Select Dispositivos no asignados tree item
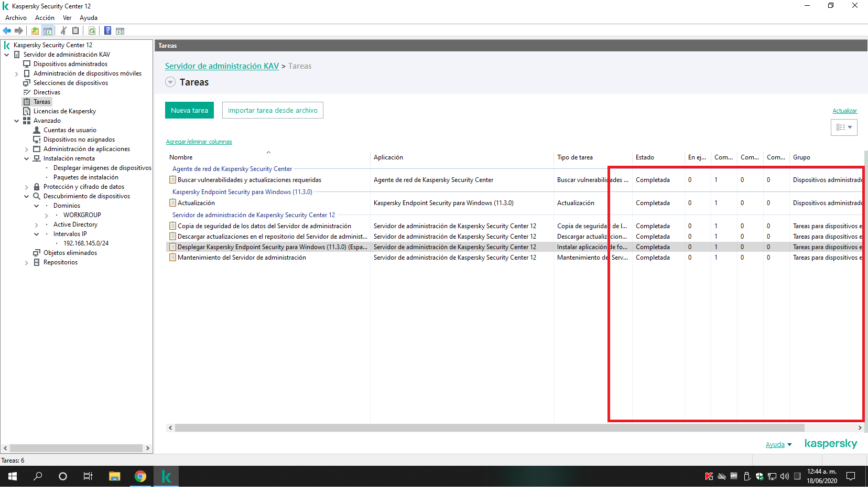The width and height of the screenshot is (868, 492). point(79,140)
